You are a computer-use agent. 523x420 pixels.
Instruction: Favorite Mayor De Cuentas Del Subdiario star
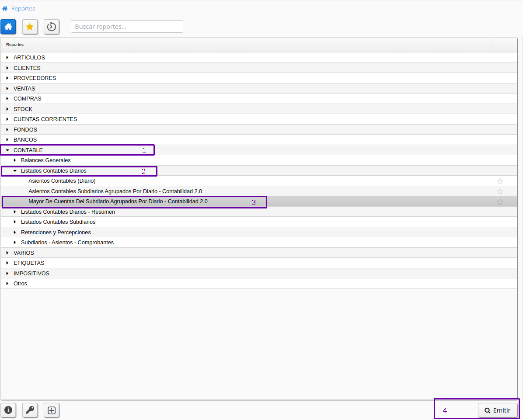click(500, 201)
